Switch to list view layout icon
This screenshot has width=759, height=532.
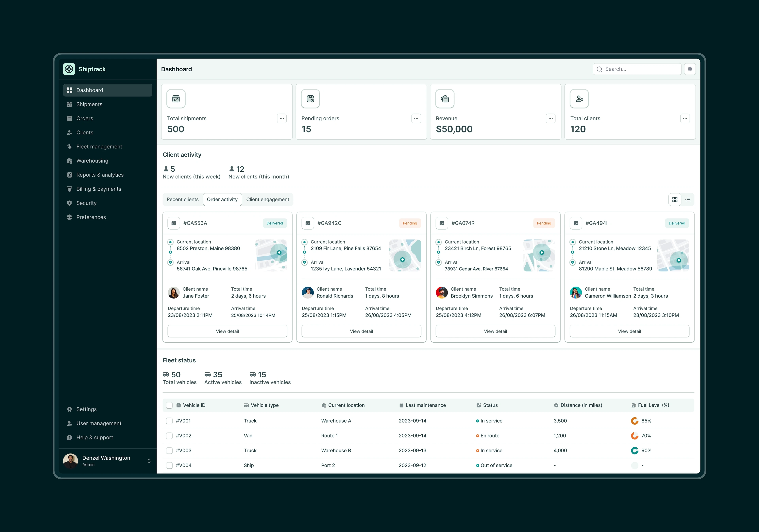click(688, 199)
